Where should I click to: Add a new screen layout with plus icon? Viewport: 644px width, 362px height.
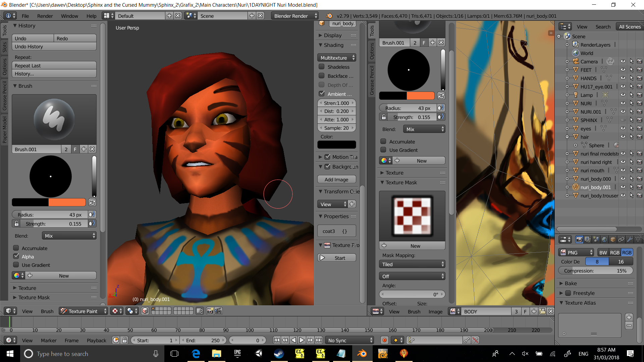pos(169,16)
